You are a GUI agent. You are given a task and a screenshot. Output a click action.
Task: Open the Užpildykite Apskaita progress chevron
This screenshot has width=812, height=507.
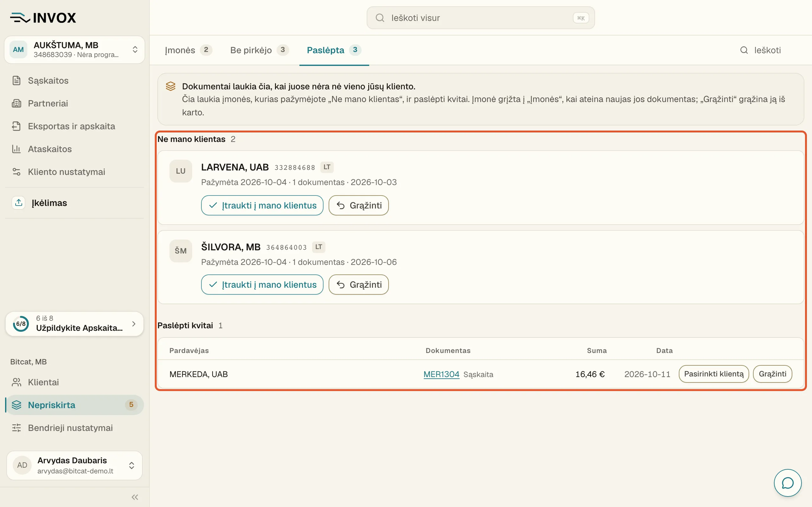click(x=134, y=324)
